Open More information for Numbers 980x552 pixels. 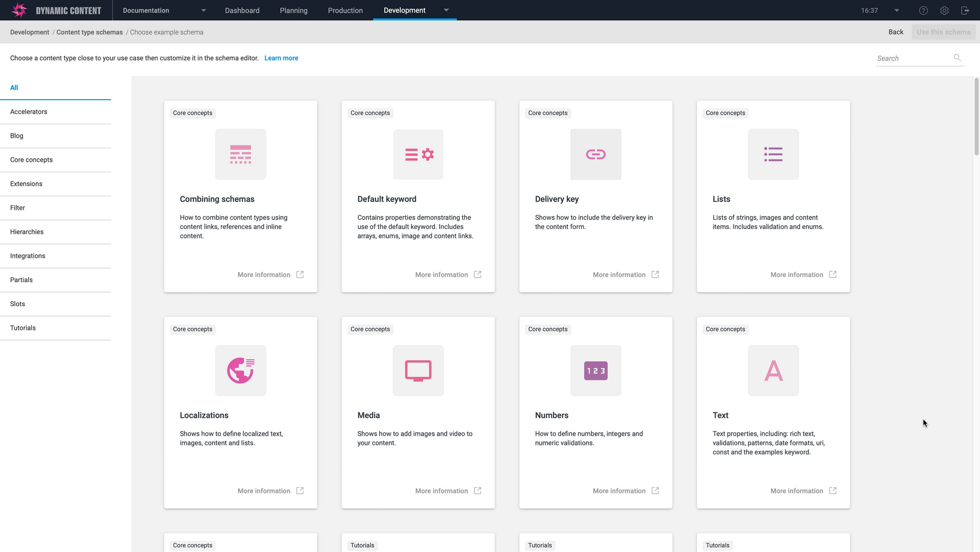click(619, 491)
